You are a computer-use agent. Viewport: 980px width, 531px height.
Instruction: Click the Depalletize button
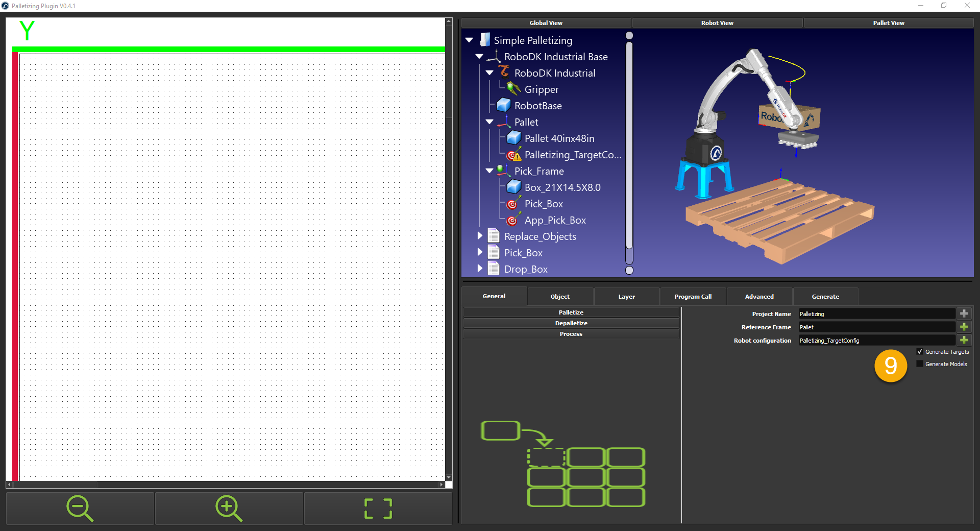[x=571, y=323]
